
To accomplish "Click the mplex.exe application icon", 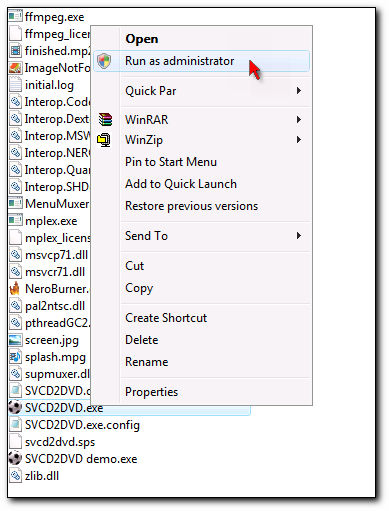I will point(15,220).
